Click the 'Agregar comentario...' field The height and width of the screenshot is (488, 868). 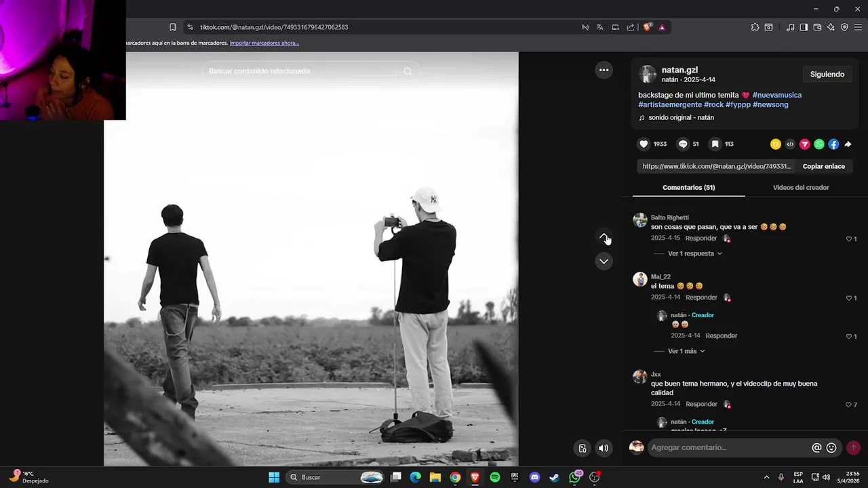point(729,447)
